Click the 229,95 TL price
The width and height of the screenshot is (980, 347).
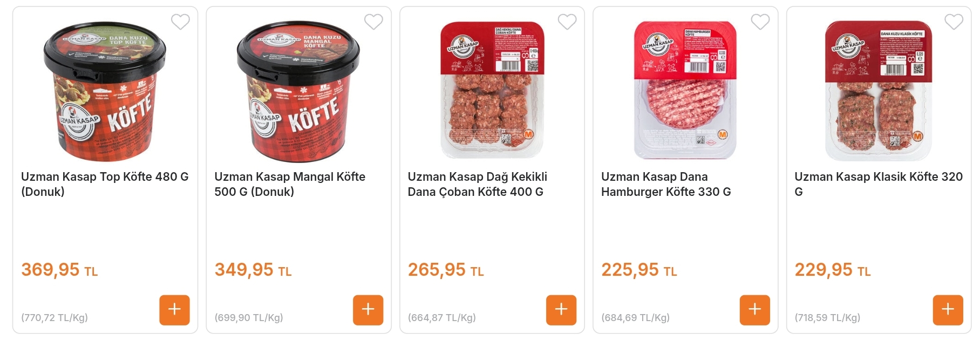833,269
